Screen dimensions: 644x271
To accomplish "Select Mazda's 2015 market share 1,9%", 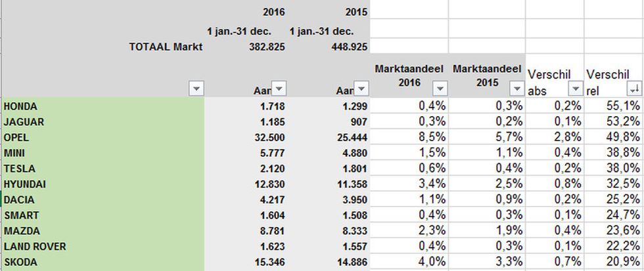I will [509, 230].
